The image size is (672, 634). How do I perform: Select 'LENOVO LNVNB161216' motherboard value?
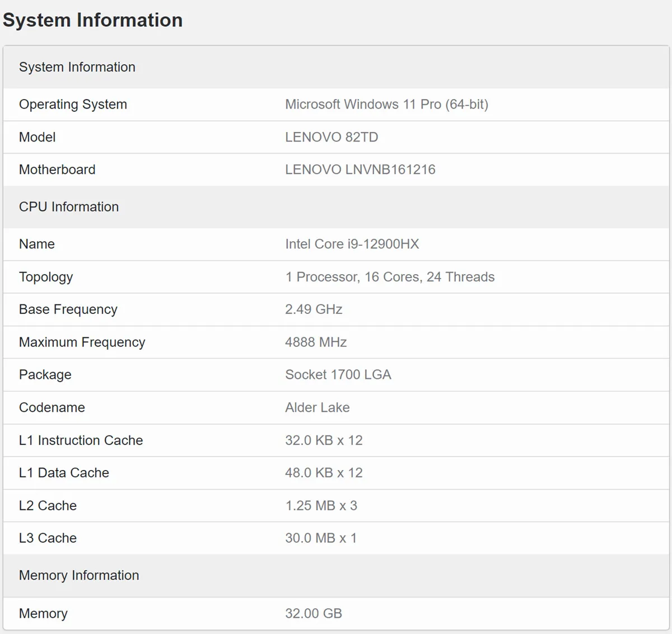pyautogui.click(x=360, y=170)
